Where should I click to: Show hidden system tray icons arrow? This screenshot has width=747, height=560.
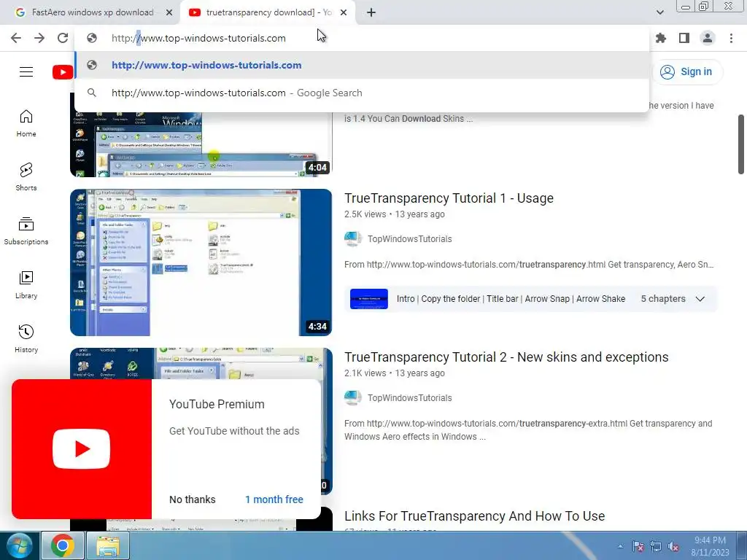click(x=620, y=547)
